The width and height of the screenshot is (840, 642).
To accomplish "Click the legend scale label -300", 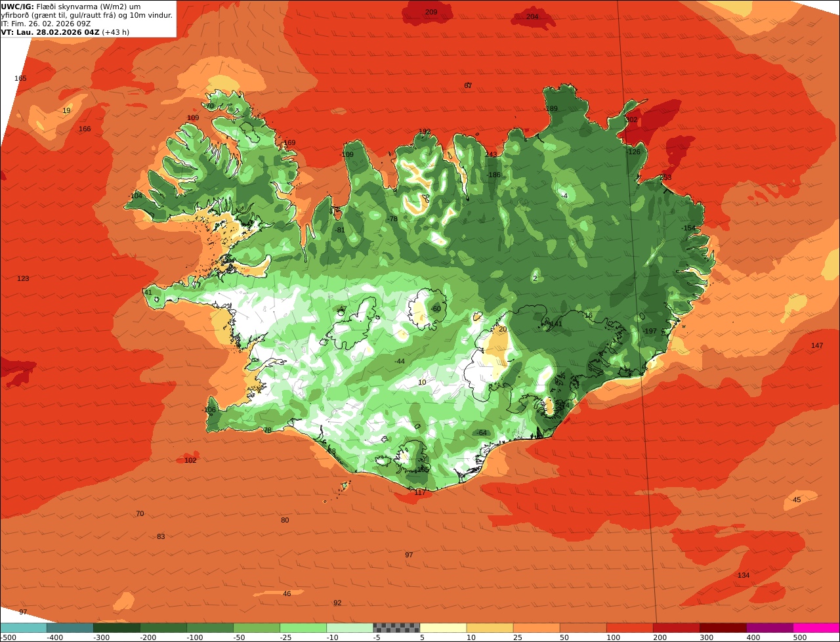I will click(x=101, y=637).
